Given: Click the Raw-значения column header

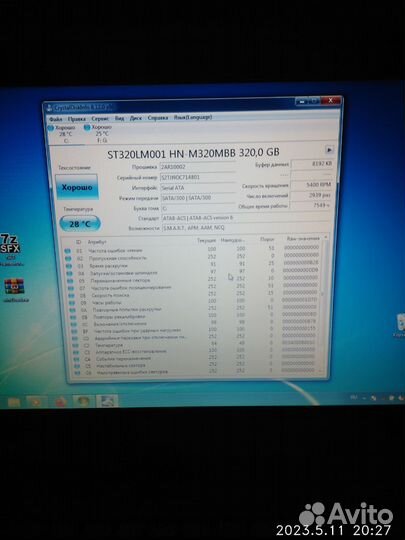Looking at the screenshot, I should 303,238.
